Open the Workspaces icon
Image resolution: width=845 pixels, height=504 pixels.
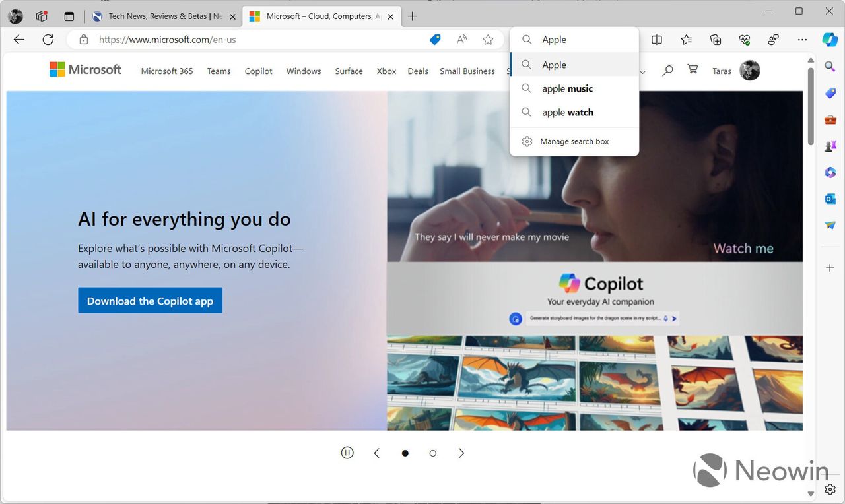(x=42, y=16)
